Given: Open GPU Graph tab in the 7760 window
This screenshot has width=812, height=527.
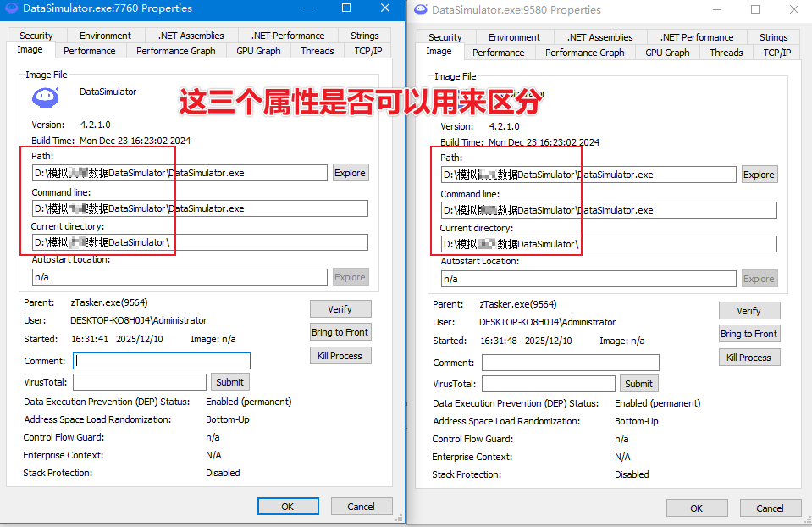Looking at the screenshot, I should 258,51.
